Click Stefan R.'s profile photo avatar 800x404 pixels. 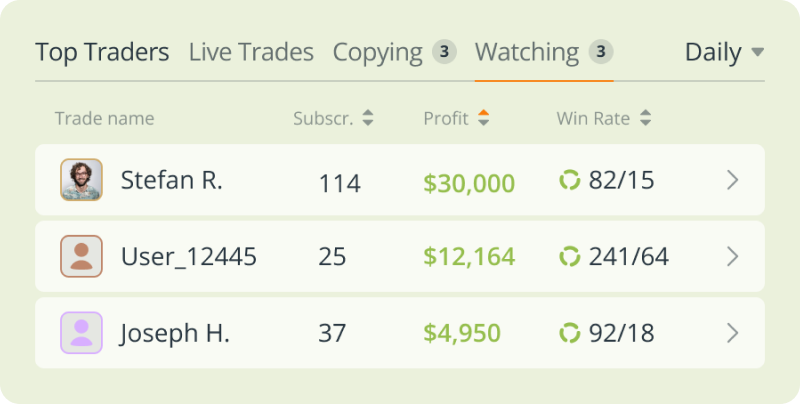(x=82, y=180)
